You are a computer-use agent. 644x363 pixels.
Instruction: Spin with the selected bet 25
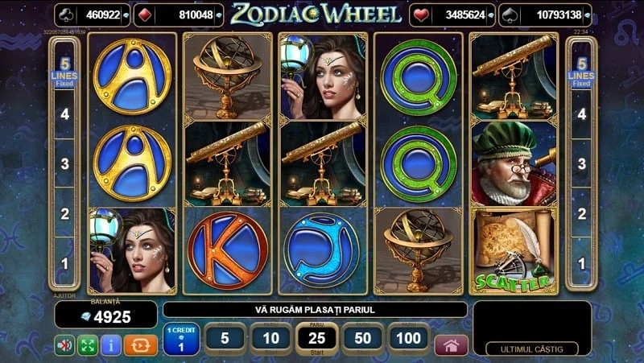coord(316,339)
